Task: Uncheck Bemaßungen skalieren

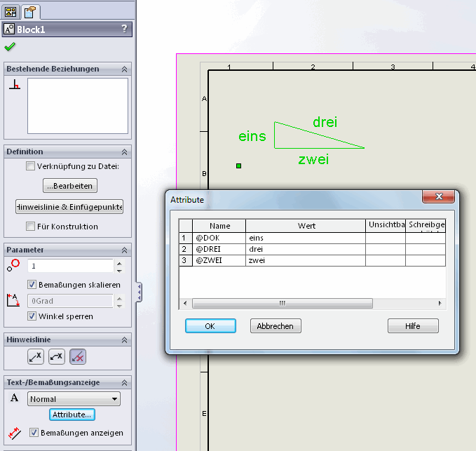Action: coord(32,285)
